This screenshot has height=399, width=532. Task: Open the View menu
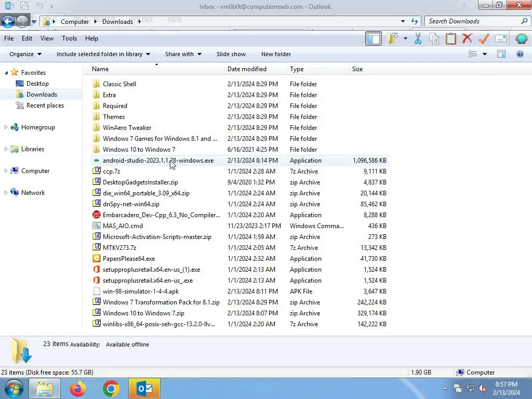[47, 38]
